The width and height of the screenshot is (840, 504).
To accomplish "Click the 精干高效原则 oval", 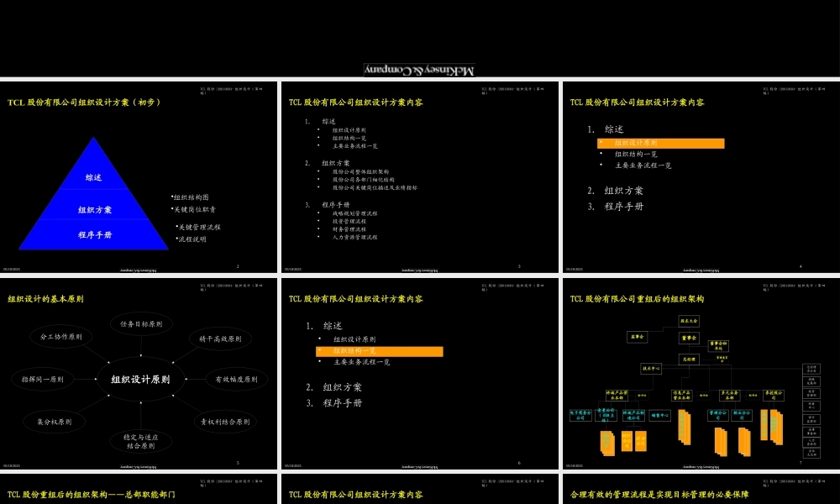I will (x=220, y=339).
